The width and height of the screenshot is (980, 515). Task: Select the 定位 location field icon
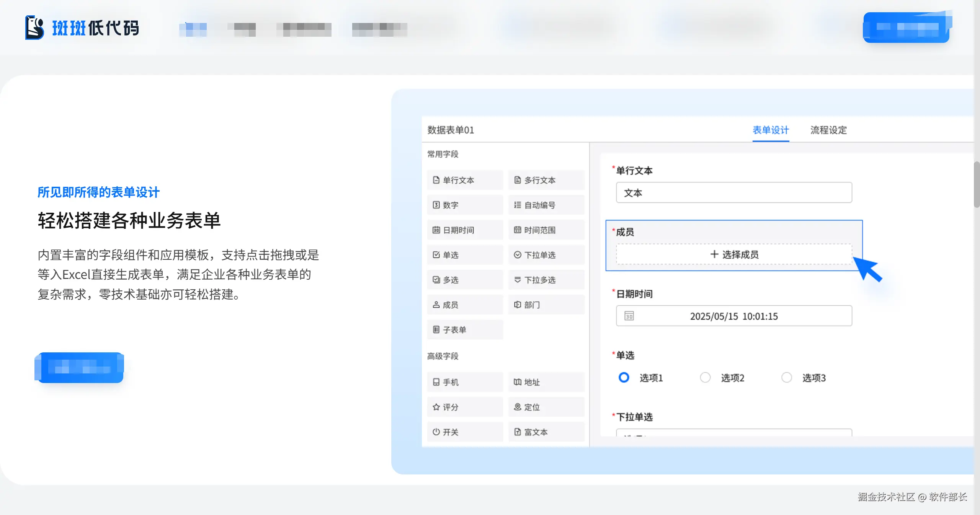[517, 407]
